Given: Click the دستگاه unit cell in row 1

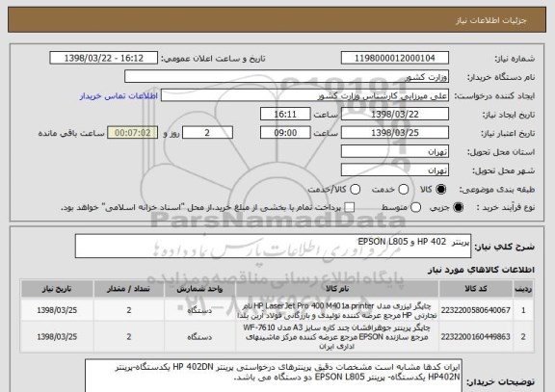Looking at the screenshot, I should click(199, 310).
